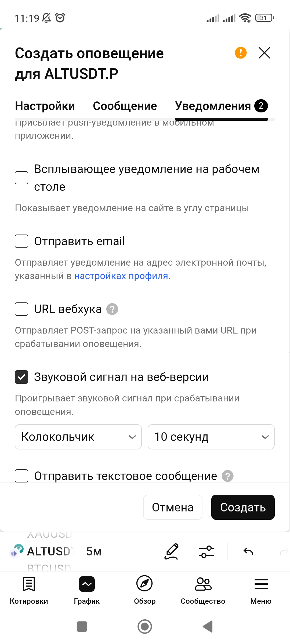Viewport: 290px width, 644px height.
Task: Open Обзор compass icon
Action: 144,583
